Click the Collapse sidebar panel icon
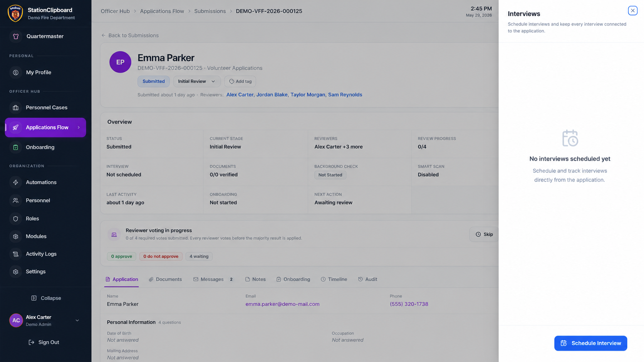Screen dimensions: 644x362 click(34, 298)
